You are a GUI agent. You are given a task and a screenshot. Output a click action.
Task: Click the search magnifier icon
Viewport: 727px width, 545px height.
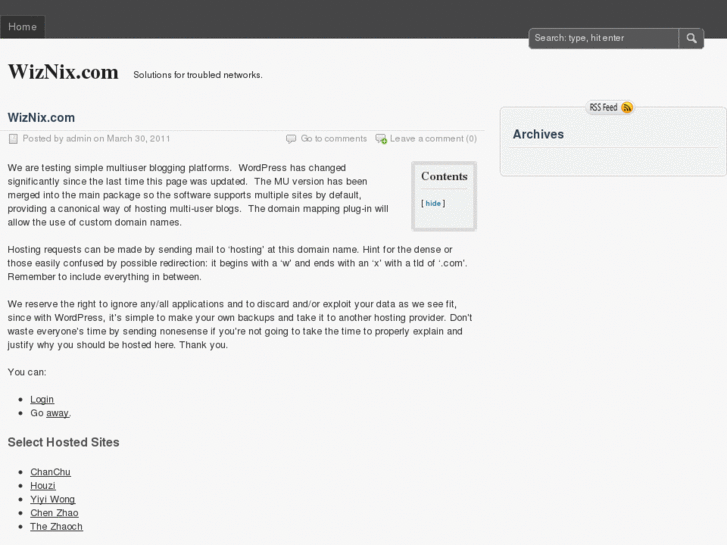[692, 38]
